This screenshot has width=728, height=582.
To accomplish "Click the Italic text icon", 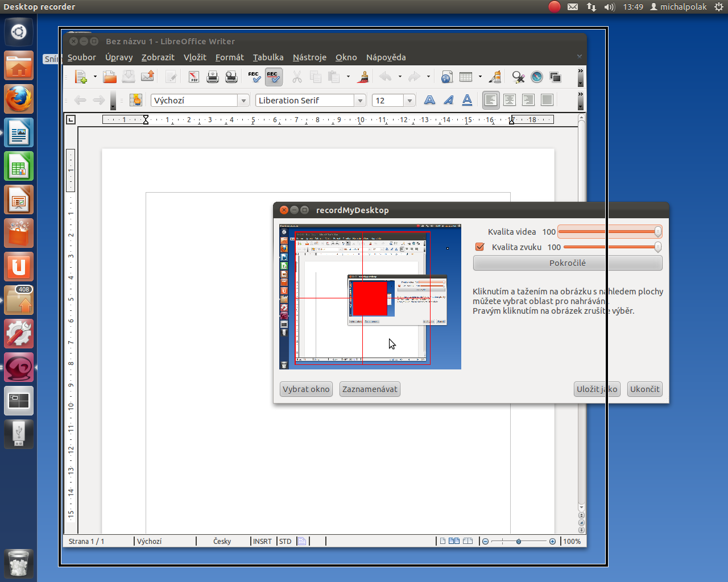I will [x=449, y=100].
